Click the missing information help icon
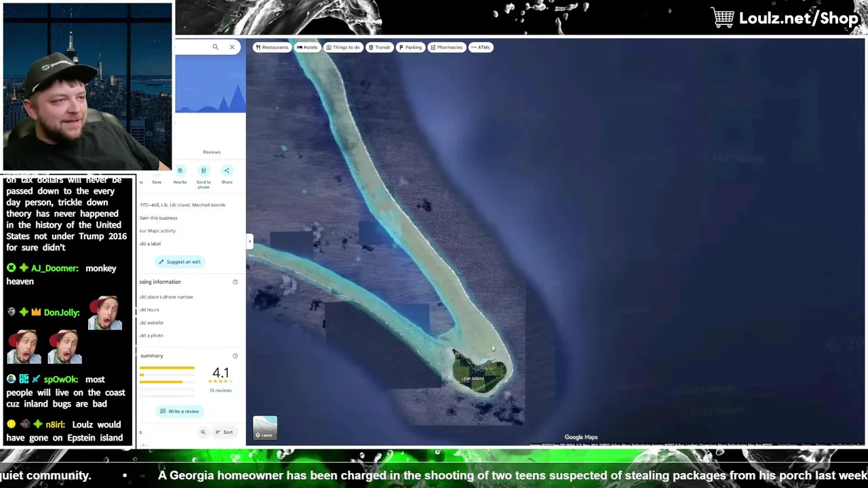This screenshot has height=488, width=868. tap(235, 282)
